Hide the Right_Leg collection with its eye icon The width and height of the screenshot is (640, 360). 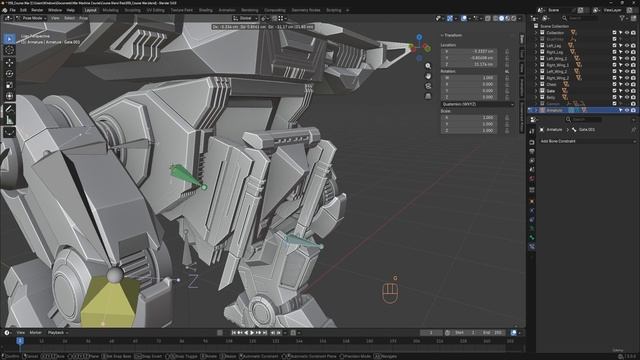627,52
